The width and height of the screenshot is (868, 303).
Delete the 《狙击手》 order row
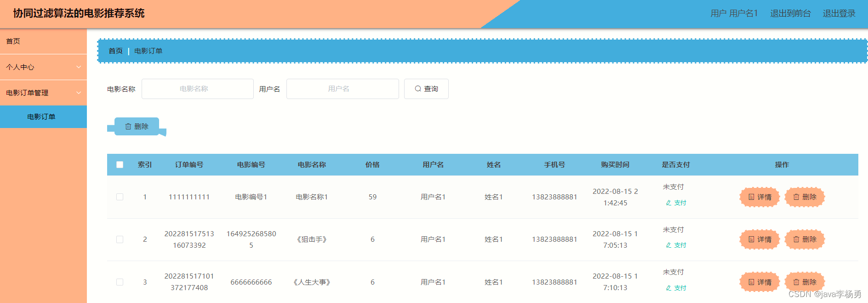805,239
